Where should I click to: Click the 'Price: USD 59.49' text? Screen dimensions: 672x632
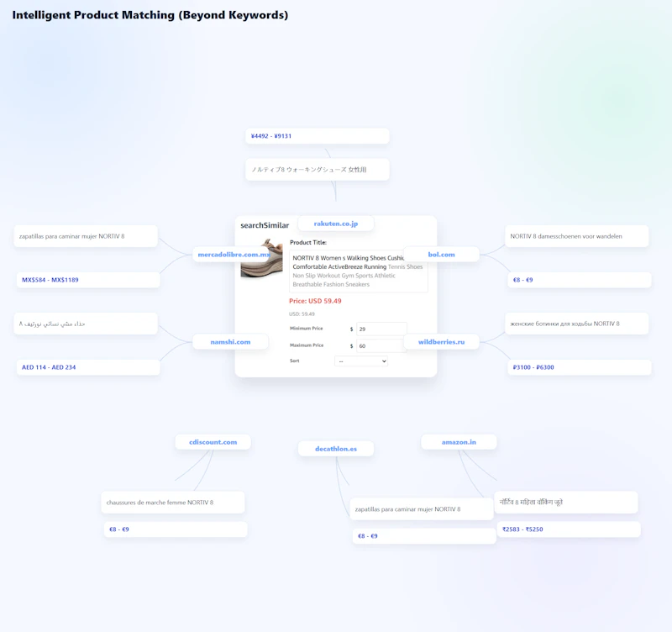point(315,301)
